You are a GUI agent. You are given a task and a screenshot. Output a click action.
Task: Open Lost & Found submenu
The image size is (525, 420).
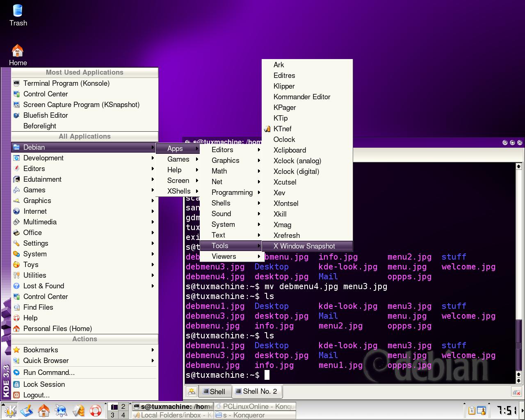tap(84, 286)
